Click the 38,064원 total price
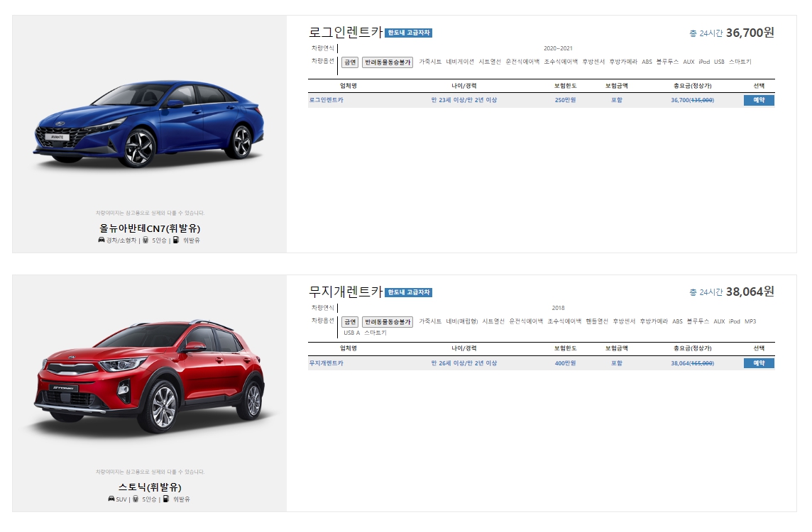Image resolution: width=812 pixels, height=532 pixels. (750, 292)
